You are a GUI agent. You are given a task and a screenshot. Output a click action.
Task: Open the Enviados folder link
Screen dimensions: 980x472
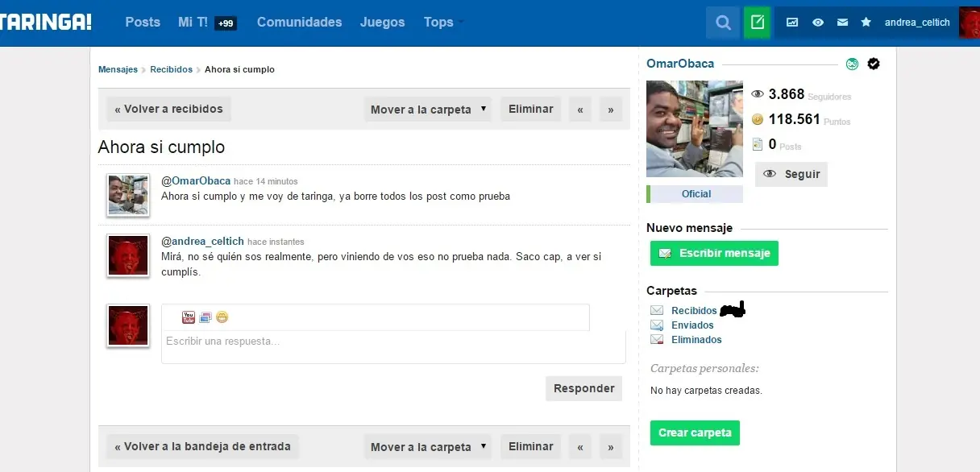point(692,325)
